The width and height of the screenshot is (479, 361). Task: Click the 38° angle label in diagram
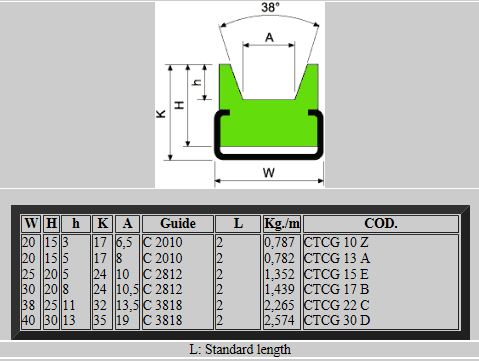270,7
